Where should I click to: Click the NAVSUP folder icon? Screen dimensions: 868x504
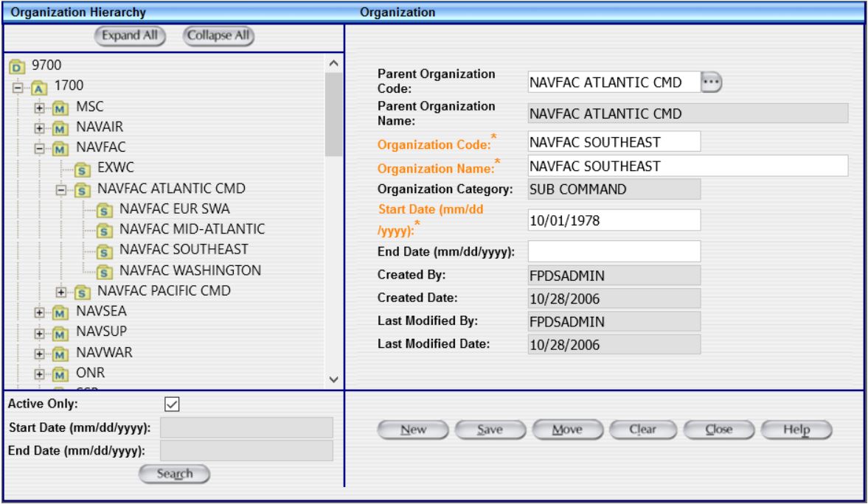pos(60,333)
